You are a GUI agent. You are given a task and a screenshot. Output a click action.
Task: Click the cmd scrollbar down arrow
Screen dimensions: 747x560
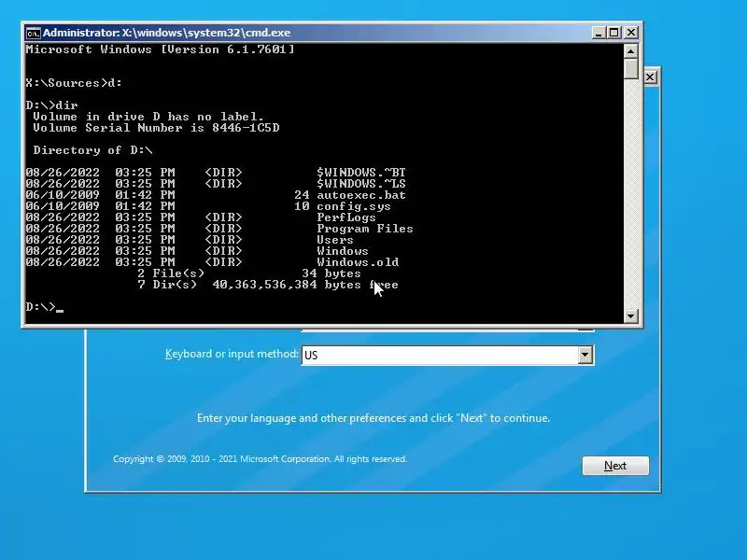pyautogui.click(x=631, y=315)
